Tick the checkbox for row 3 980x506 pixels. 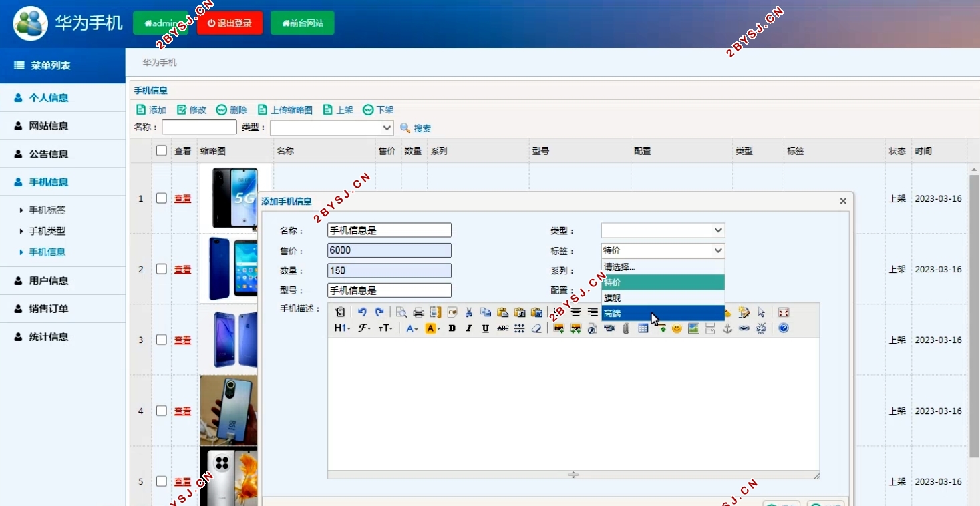click(161, 340)
